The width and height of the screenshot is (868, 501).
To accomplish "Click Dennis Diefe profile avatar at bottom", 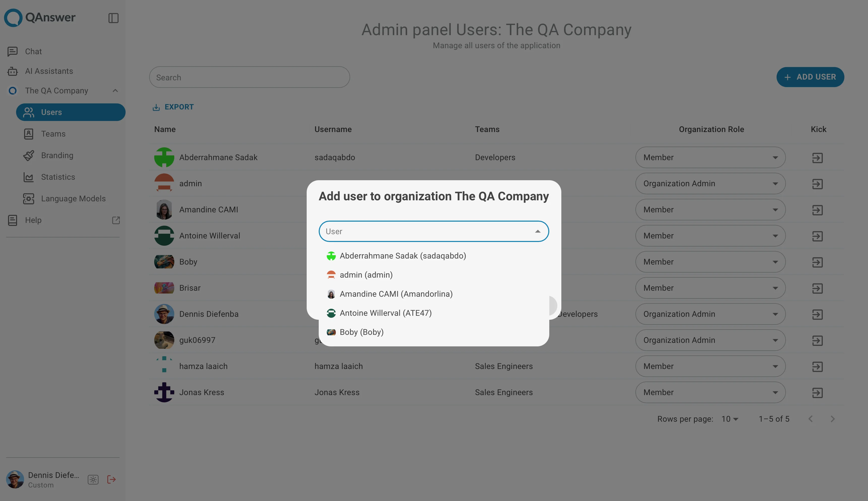I will click(15, 480).
